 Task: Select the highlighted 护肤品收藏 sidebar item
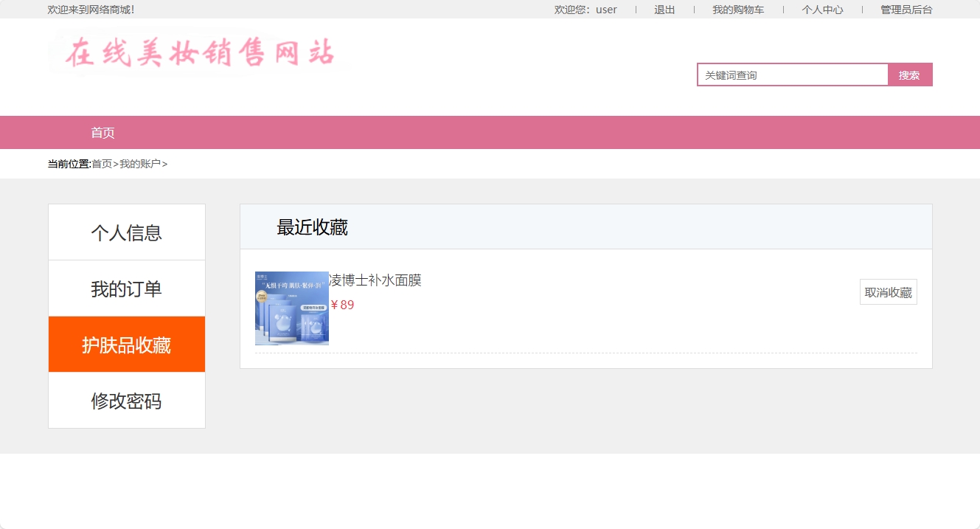[127, 345]
